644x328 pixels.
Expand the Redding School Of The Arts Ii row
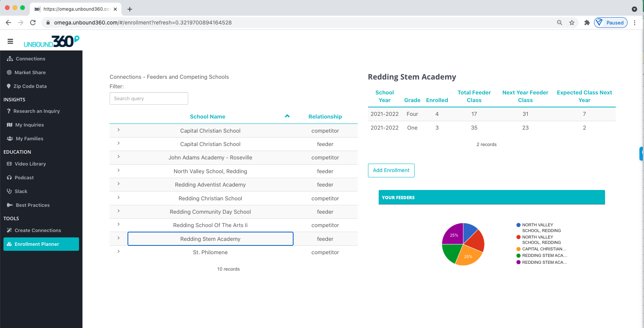(x=119, y=224)
